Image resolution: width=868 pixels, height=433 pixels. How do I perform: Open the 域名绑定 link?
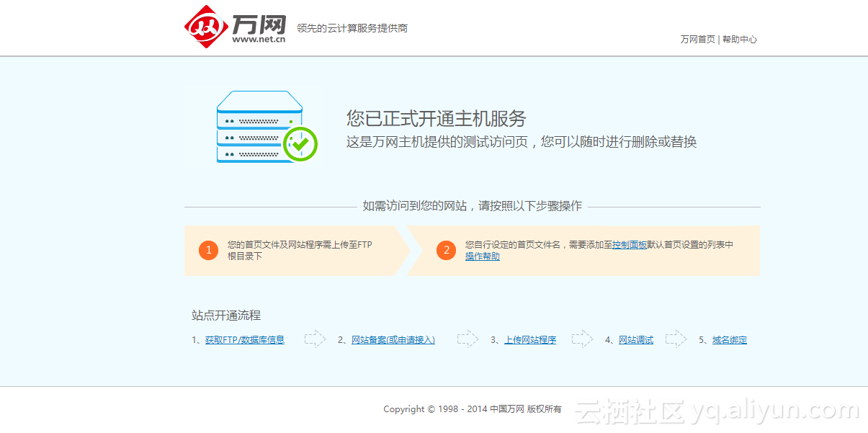(730, 340)
